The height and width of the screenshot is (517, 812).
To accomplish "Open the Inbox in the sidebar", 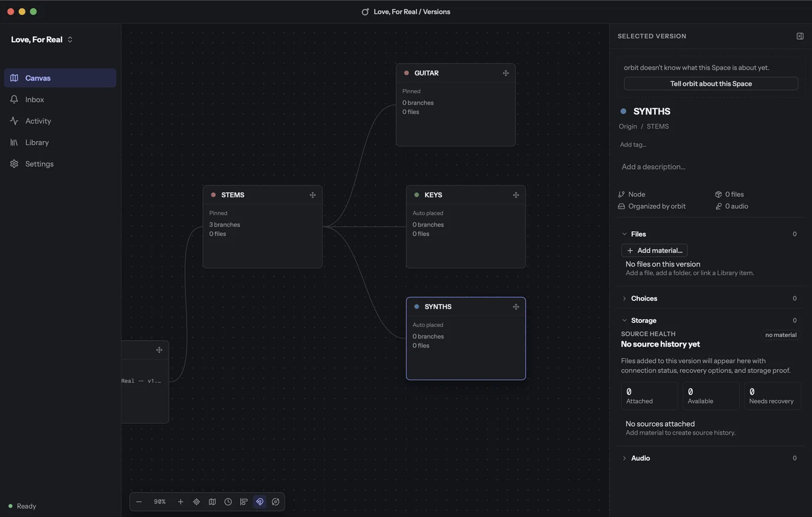I will click(x=60, y=99).
